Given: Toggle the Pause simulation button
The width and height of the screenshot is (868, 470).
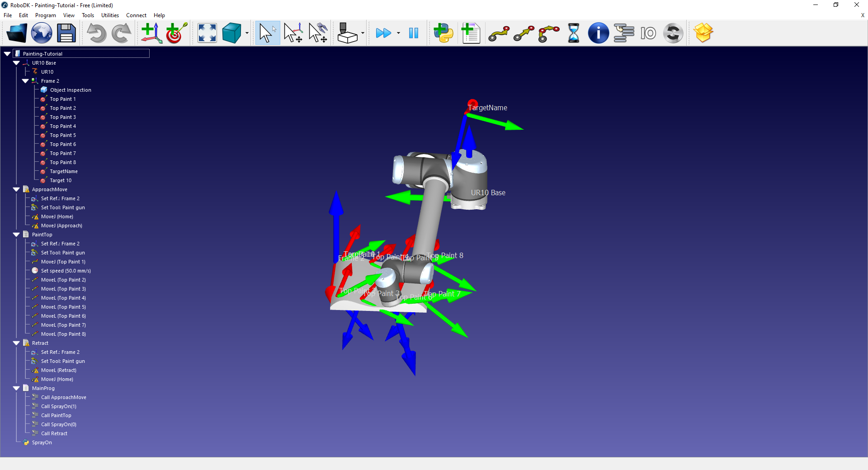Looking at the screenshot, I should click(x=413, y=33).
